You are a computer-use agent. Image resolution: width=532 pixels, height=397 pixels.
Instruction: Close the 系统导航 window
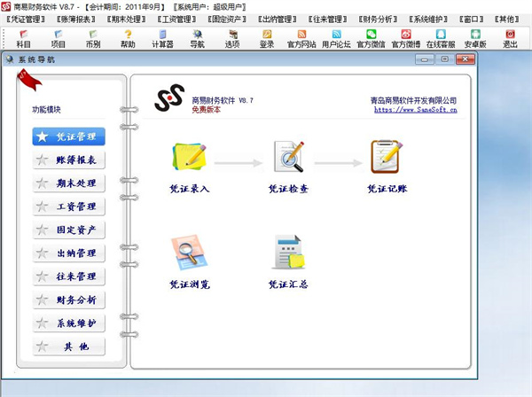point(465,59)
